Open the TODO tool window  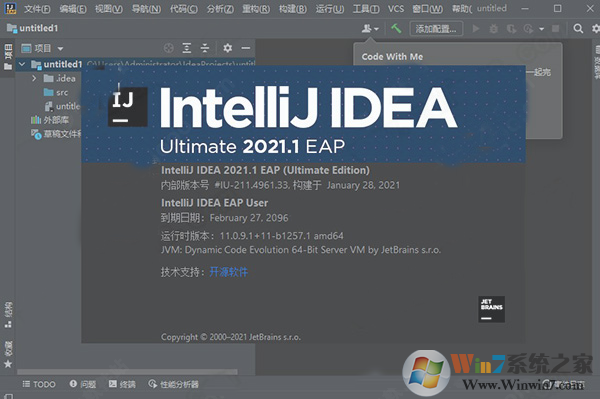[x=39, y=384]
